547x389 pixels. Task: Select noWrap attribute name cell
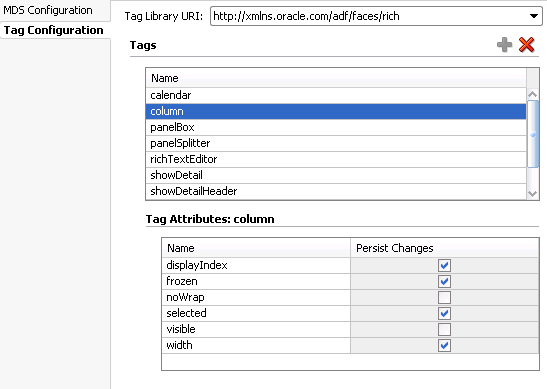[x=256, y=298]
